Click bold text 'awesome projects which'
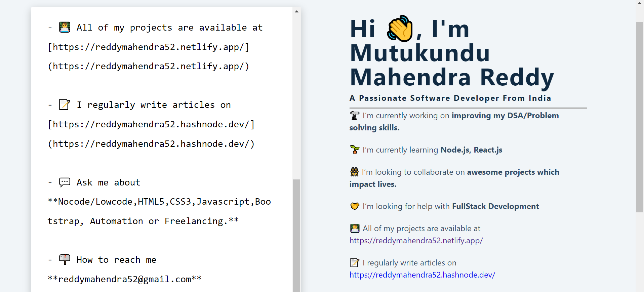 tap(513, 172)
